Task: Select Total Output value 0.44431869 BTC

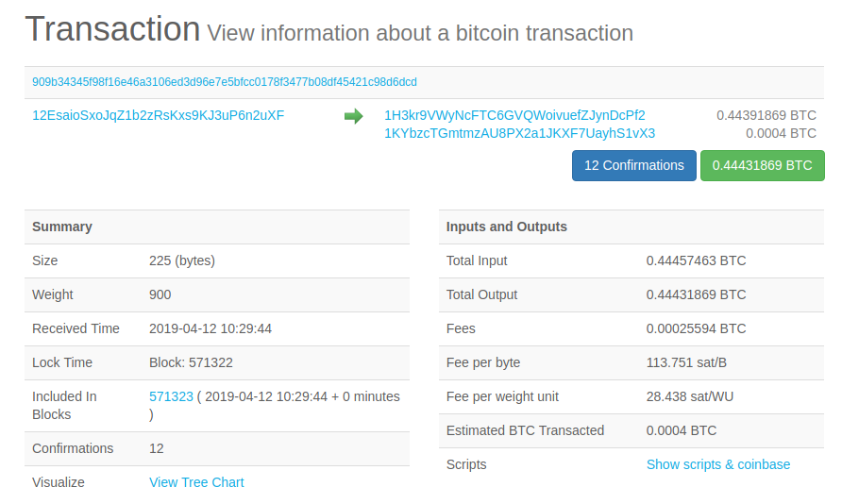Action: click(696, 294)
